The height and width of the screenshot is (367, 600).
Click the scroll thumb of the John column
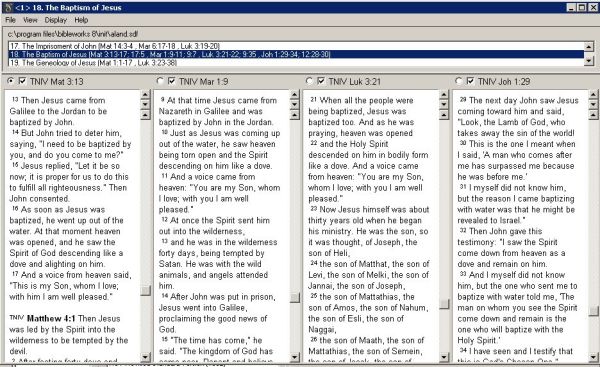coord(593,310)
